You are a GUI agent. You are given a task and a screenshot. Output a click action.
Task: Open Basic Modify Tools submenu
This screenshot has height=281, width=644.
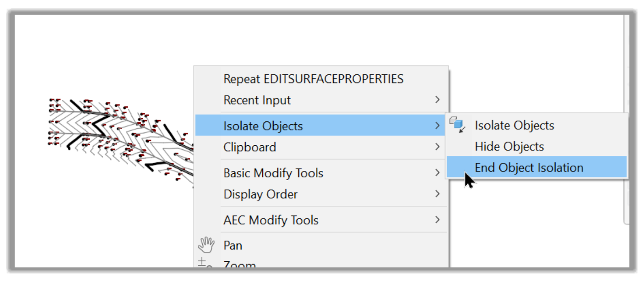pos(321,173)
